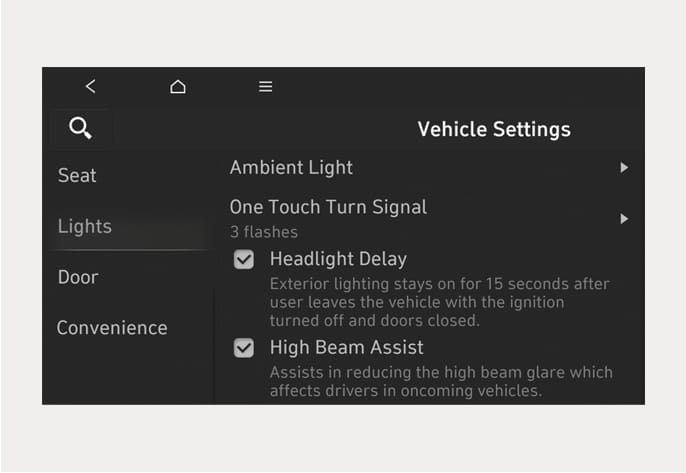Screen dimensions: 686x473
Task: Expand Ambient Light with its arrow
Action: [624, 168]
